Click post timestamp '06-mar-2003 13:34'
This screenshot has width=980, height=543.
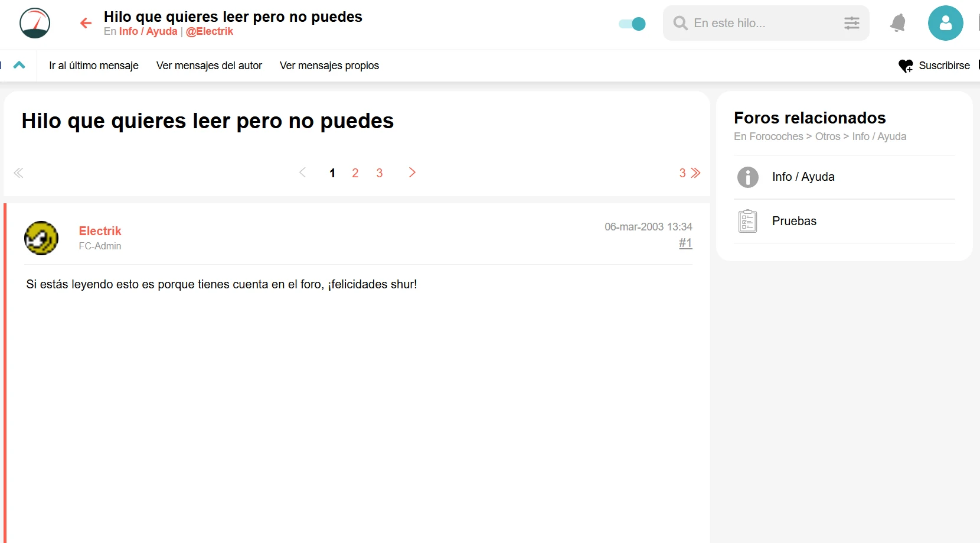(648, 227)
